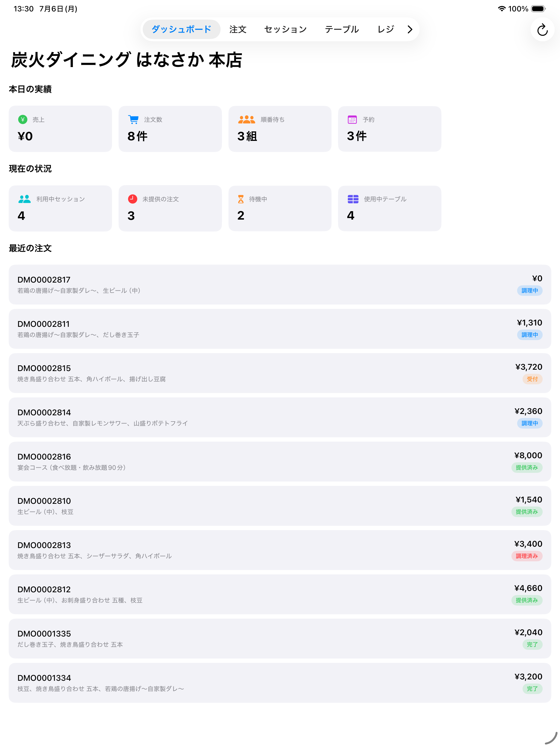Click the 調理済み badge on DMO0002813
This screenshot has width=560, height=747.
(527, 556)
